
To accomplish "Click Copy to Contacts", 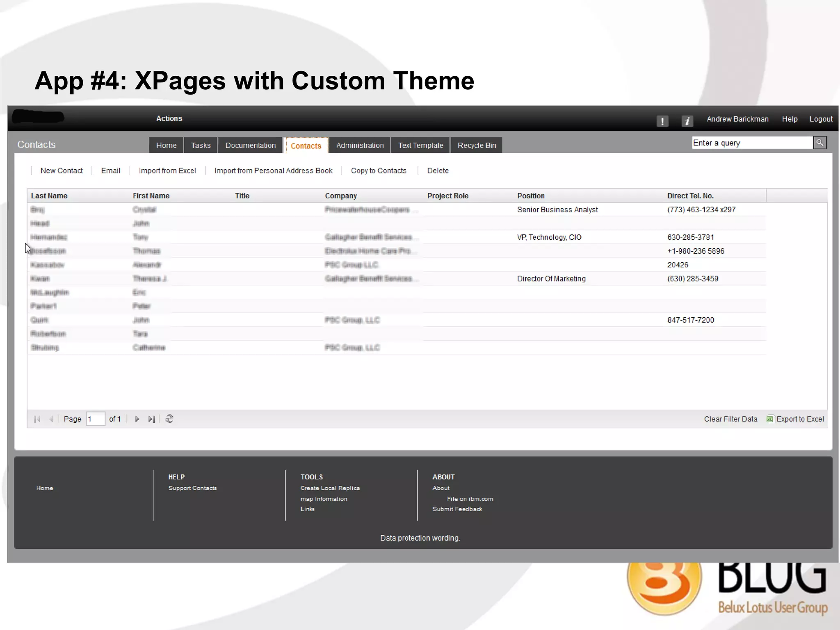I will coord(379,171).
